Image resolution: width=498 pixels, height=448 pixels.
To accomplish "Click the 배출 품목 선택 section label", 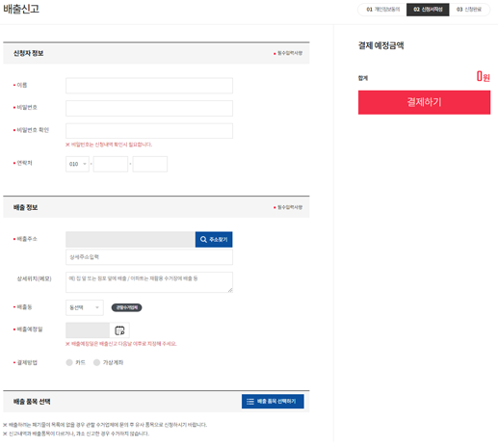I will click(x=32, y=402).
